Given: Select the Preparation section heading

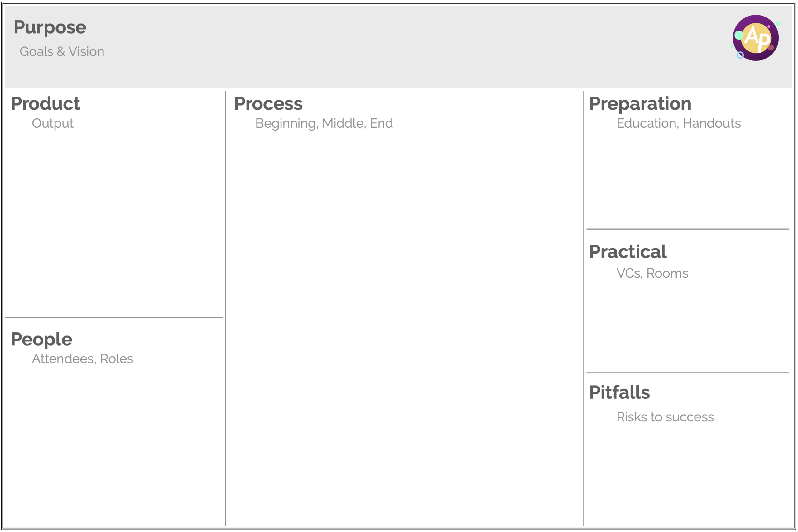Looking at the screenshot, I should pyautogui.click(x=640, y=104).
